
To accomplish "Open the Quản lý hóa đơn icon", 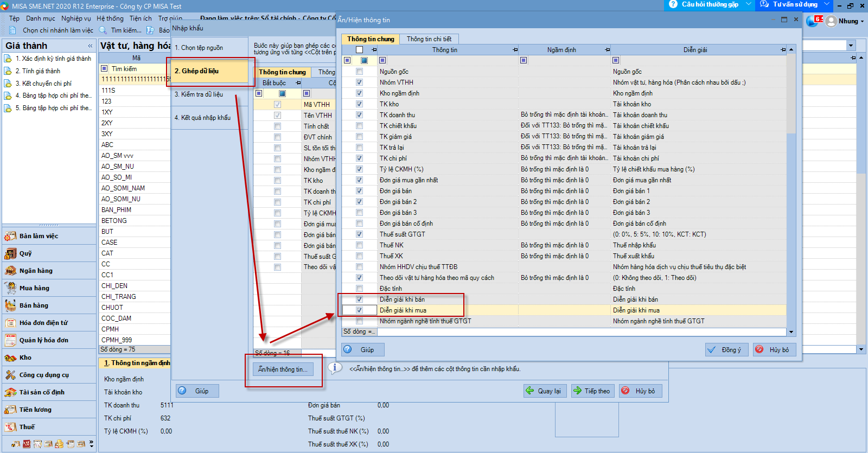I will click(x=10, y=340).
